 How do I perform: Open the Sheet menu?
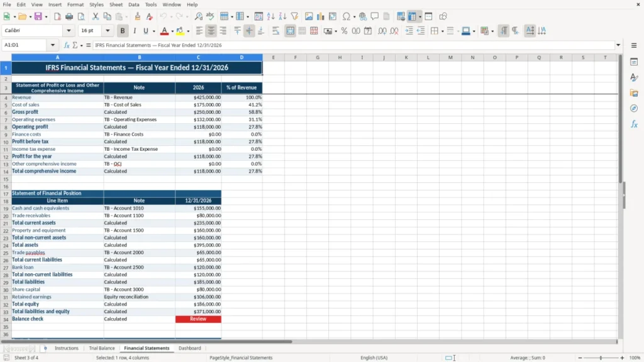(x=116, y=4)
